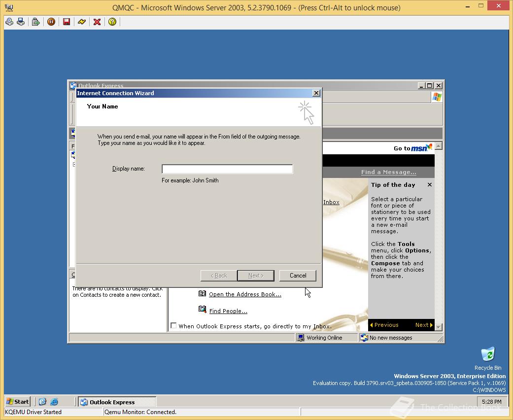513x420 pixels.
Task: Close the Internet Connection Wizard dialog
Action: [316, 93]
